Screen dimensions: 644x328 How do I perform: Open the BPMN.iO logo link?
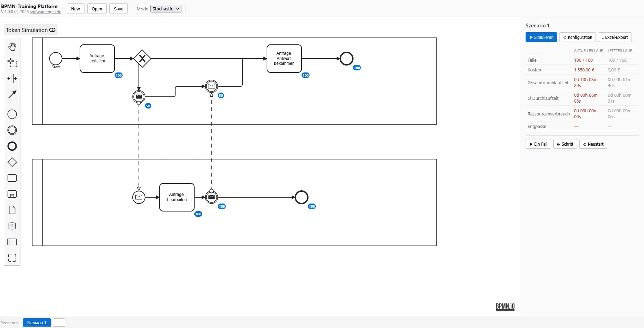tap(505, 307)
